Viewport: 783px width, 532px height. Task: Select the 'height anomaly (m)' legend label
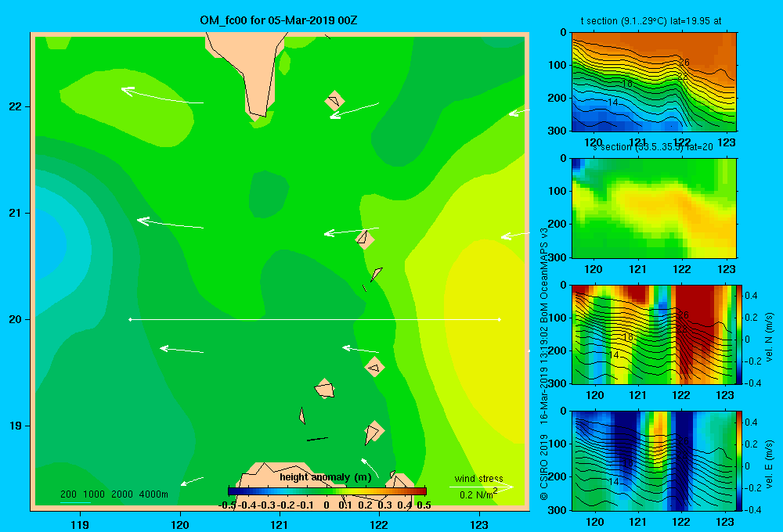326,477
